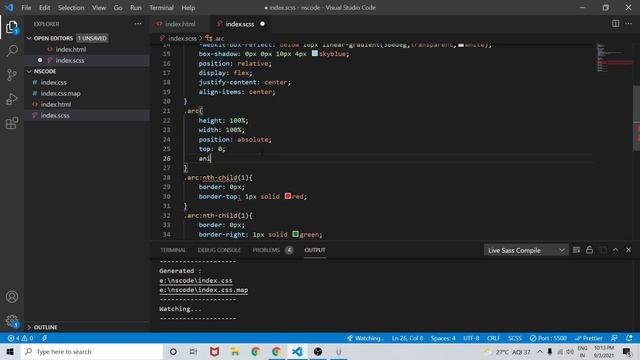Screen dimensions: 640x360
Task: Open the Manage gear icon
Action: click(12, 321)
